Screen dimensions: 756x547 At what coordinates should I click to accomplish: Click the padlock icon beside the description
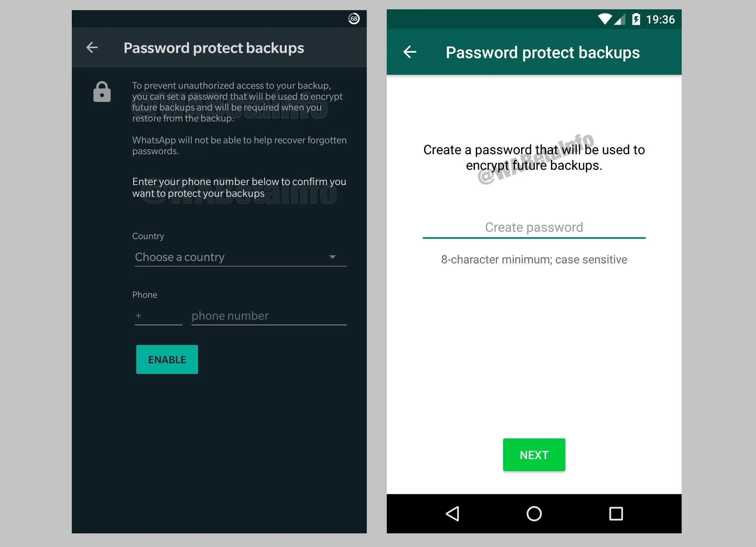[x=102, y=91]
